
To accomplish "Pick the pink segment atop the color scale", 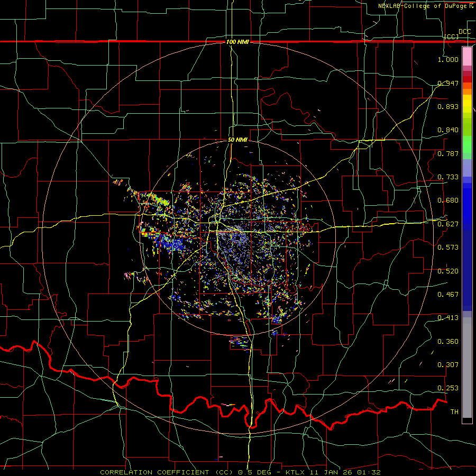I will point(467,56).
